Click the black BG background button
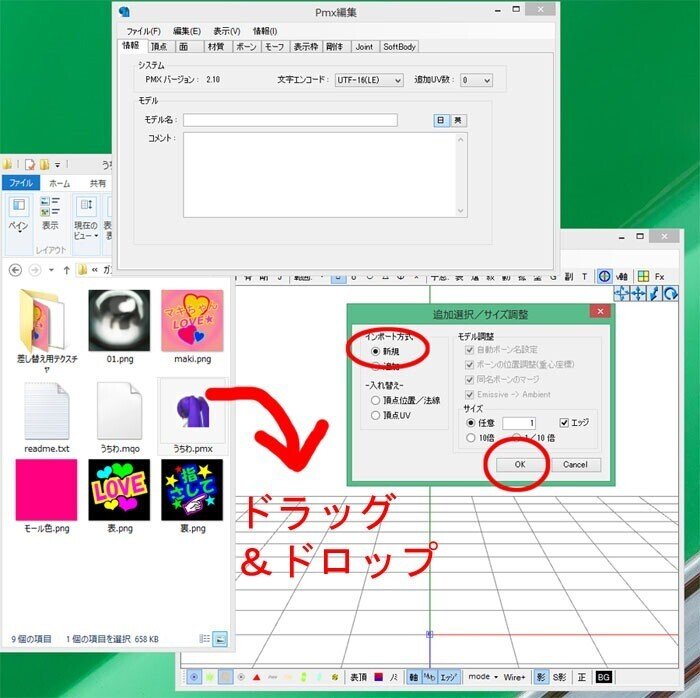Screen dimensions: 700x698 (x=603, y=677)
